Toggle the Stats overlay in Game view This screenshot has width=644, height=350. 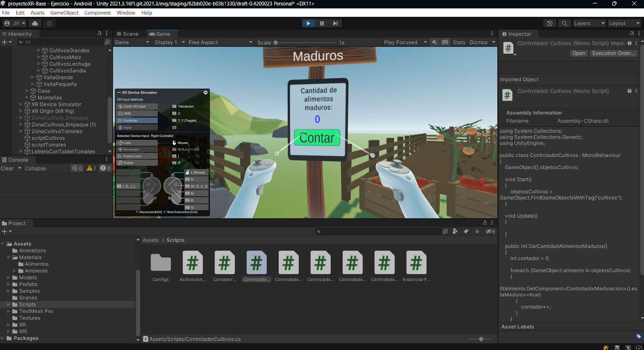[x=458, y=42]
